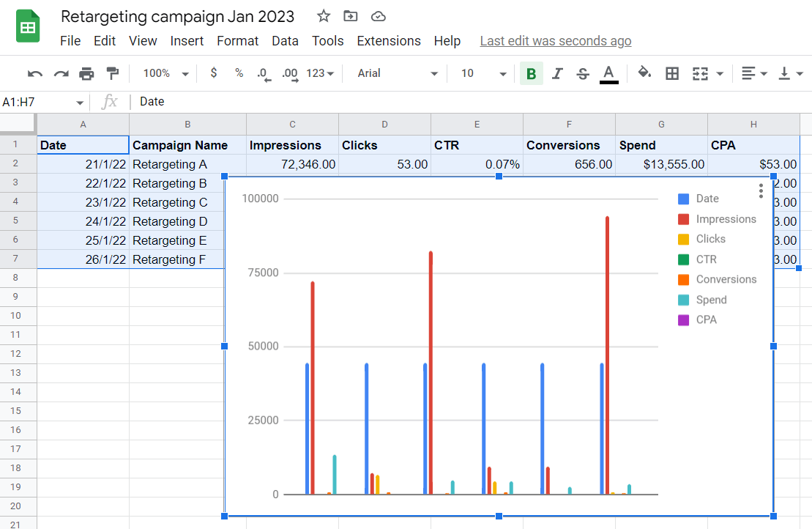The width and height of the screenshot is (812, 529).
Task: Format selection as currency
Action: pyautogui.click(x=214, y=73)
